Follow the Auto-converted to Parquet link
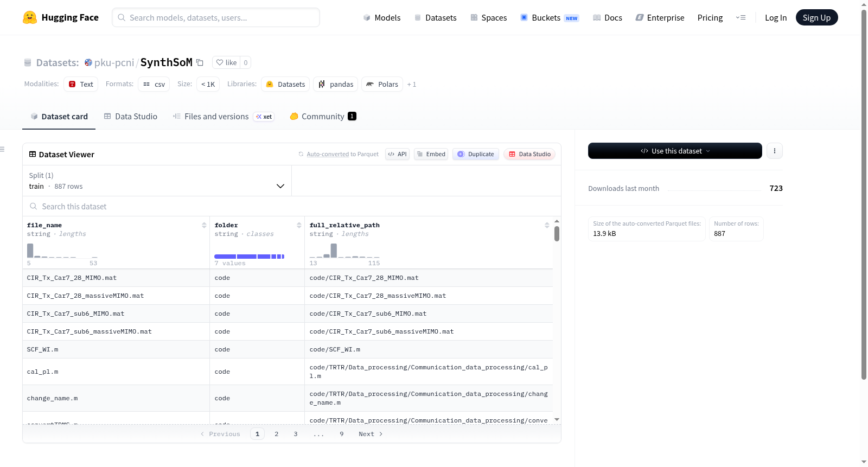The image size is (868, 467). pyautogui.click(x=328, y=155)
